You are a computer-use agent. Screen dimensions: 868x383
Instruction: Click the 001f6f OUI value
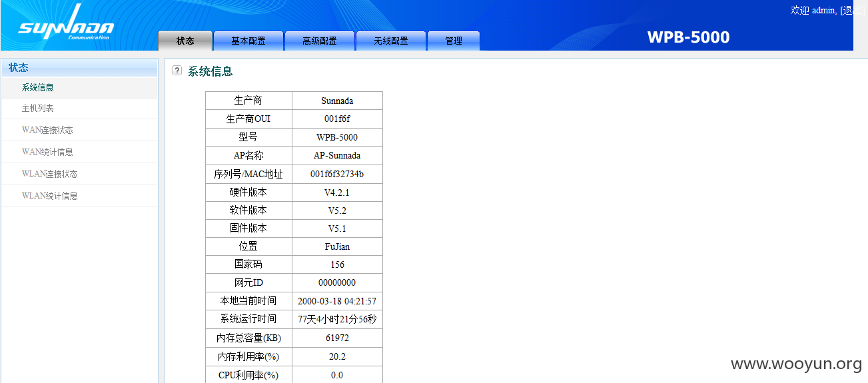[337, 119]
